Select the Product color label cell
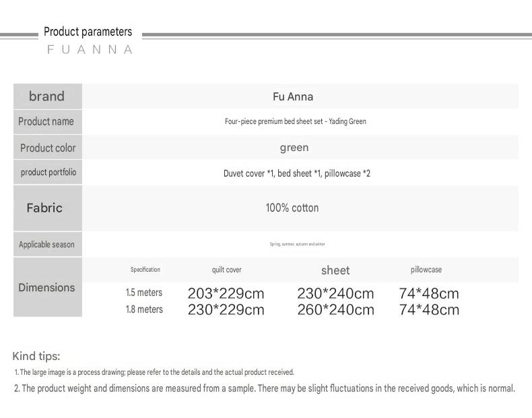 [48, 147]
